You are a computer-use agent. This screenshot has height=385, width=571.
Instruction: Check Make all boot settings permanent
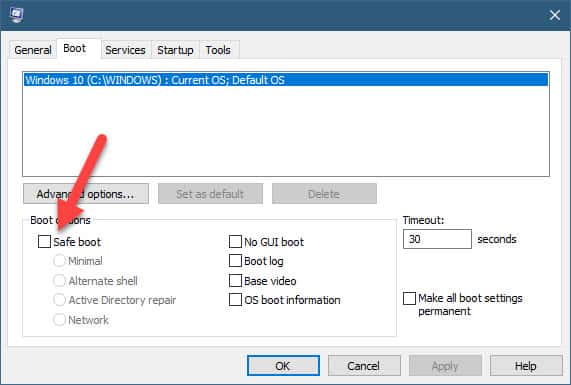click(409, 298)
